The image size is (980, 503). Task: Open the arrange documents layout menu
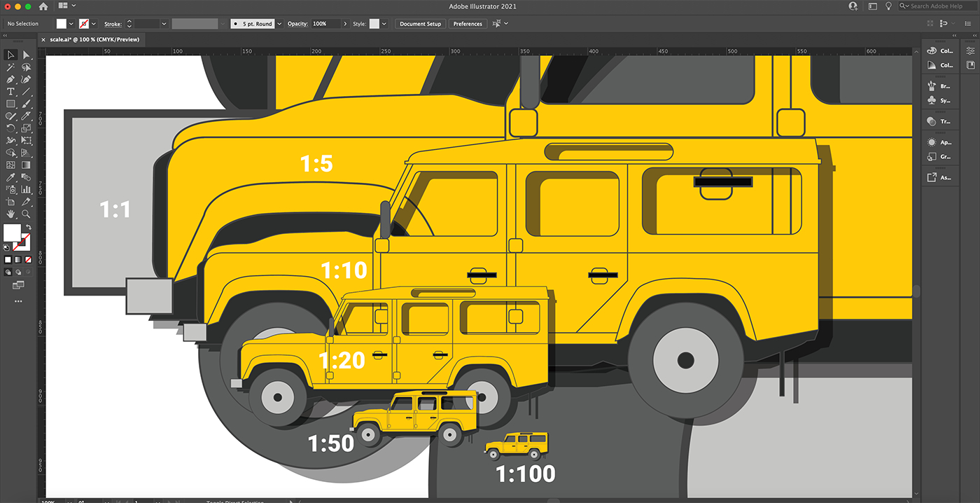pos(66,6)
